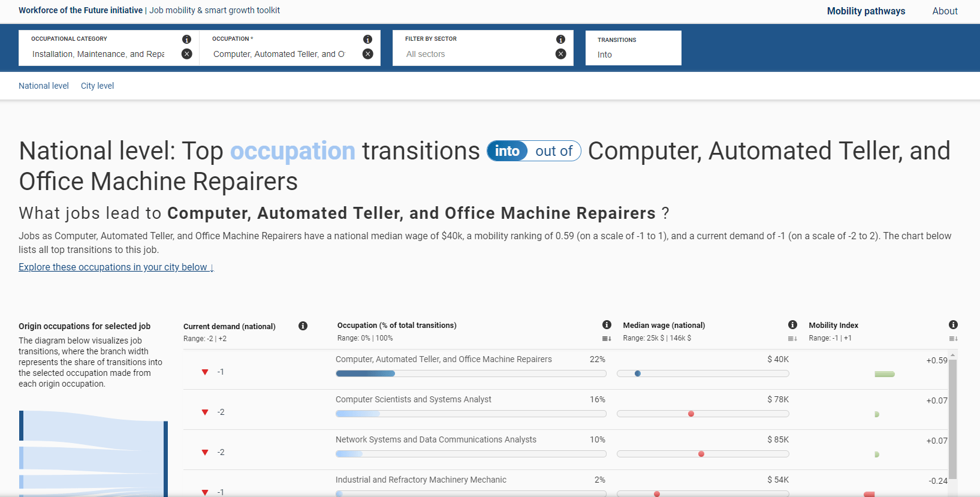Click info icon for Filter by Sector
Image resolution: width=980 pixels, height=497 pixels.
[560, 39]
